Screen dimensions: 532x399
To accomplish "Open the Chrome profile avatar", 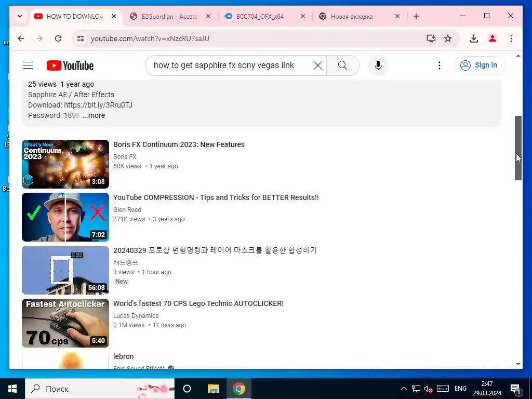I will [493, 38].
